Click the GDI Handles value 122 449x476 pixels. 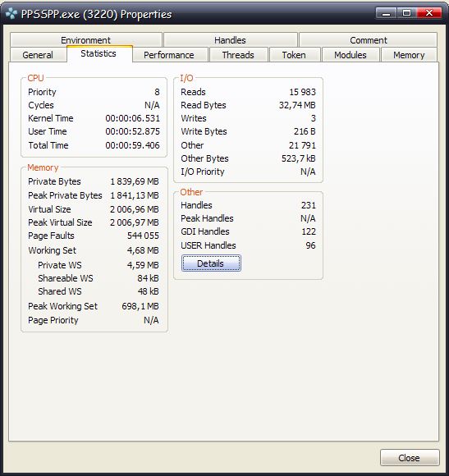pos(309,231)
